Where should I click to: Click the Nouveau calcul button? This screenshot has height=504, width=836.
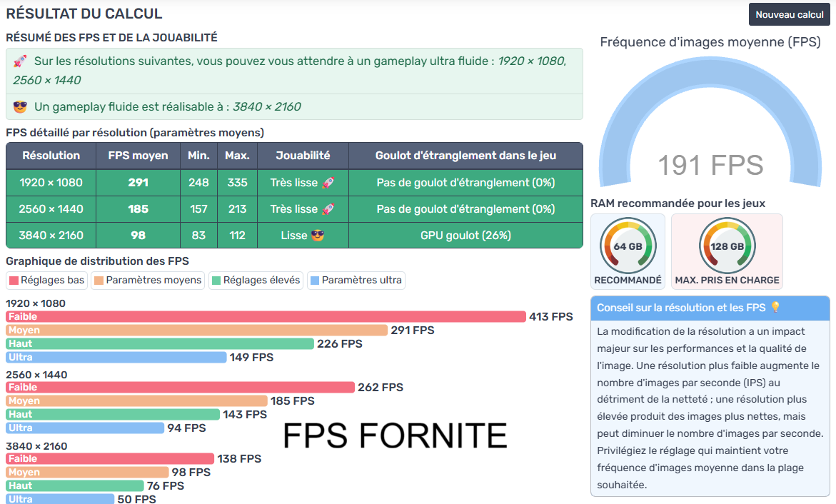coord(789,14)
